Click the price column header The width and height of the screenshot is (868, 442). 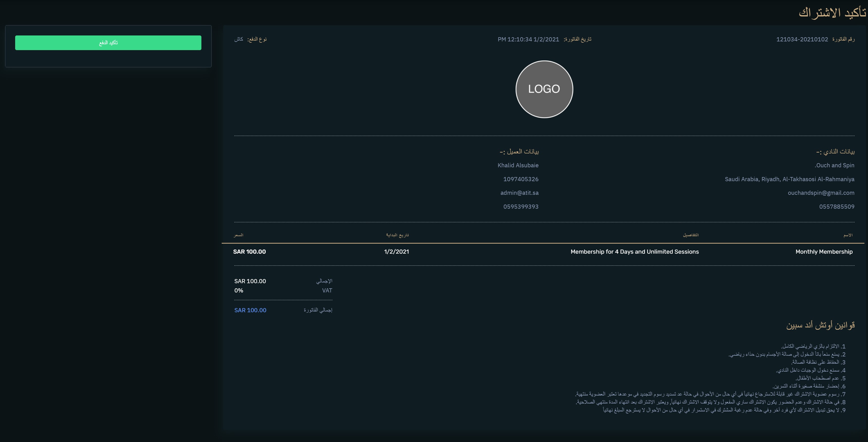[238, 235]
